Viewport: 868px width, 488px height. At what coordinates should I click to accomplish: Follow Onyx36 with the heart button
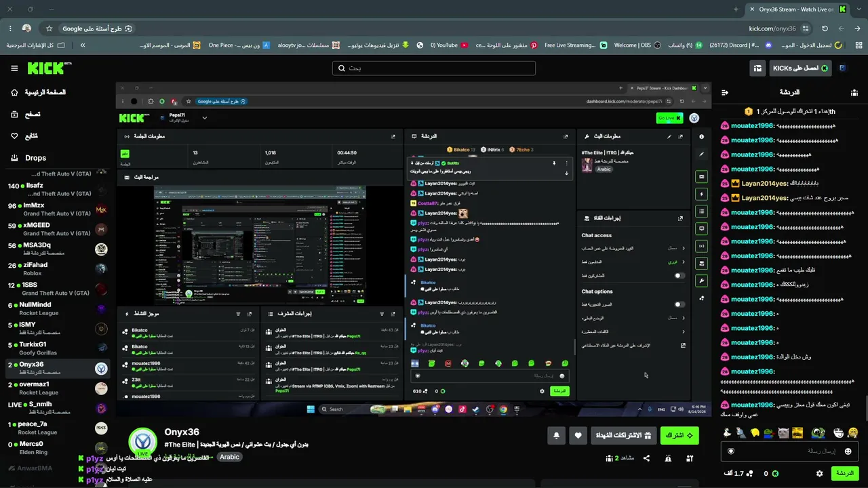click(x=578, y=435)
